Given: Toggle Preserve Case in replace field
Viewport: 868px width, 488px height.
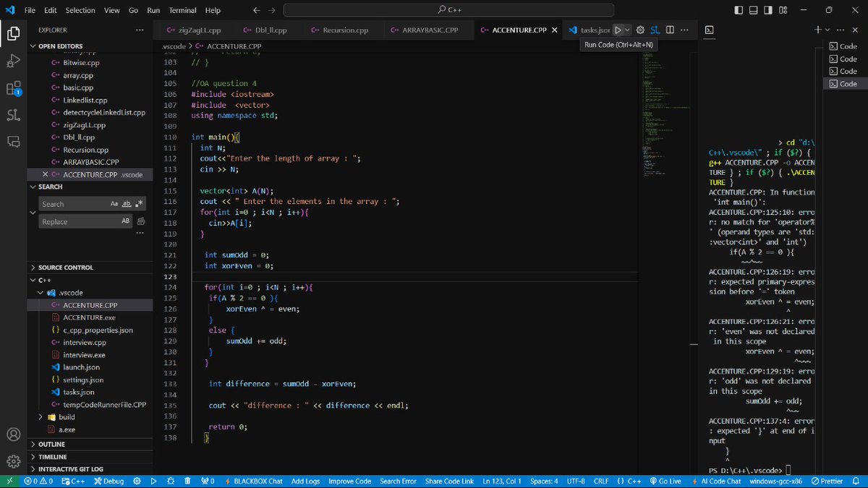Looking at the screenshot, I should [x=127, y=221].
